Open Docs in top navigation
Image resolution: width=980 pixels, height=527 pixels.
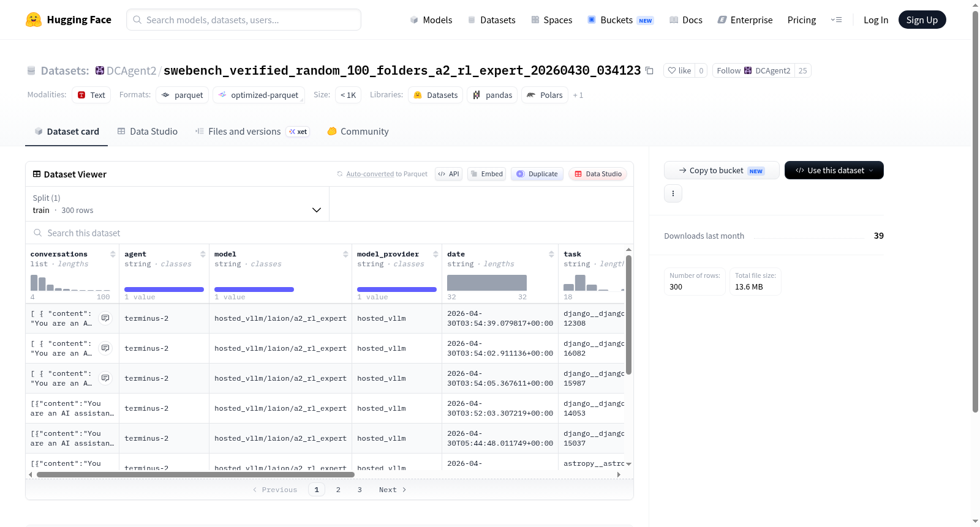pos(686,20)
